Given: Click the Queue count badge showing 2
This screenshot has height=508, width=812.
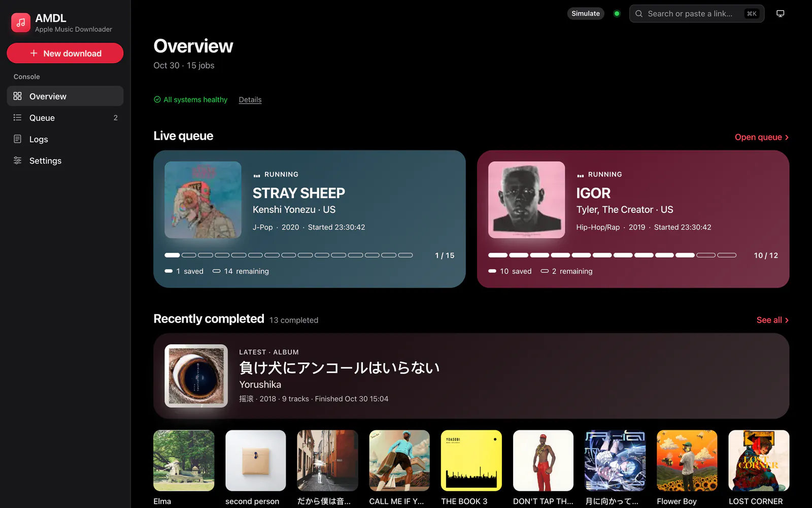Looking at the screenshot, I should 116,118.
